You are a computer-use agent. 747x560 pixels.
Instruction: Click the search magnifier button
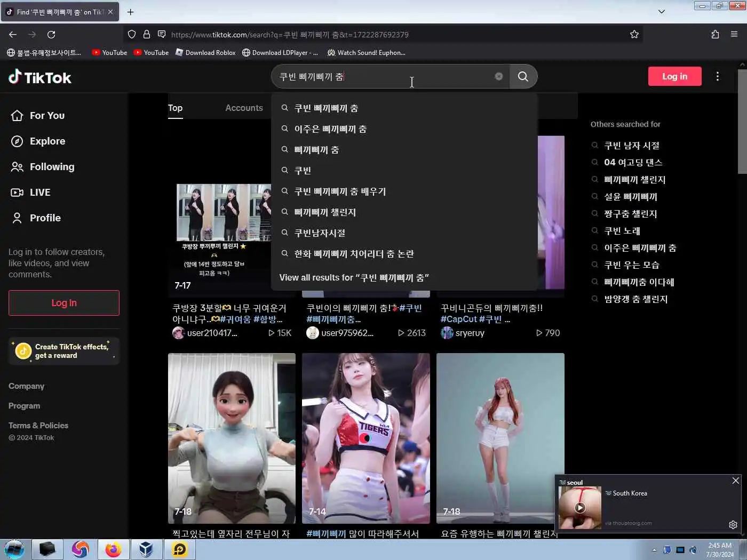coord(523,76)
